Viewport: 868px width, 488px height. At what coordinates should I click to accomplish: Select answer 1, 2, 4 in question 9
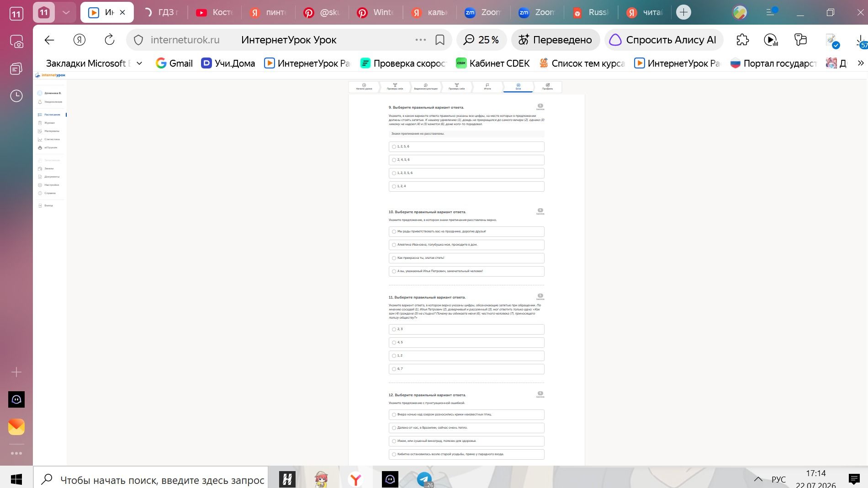[466, 186]
